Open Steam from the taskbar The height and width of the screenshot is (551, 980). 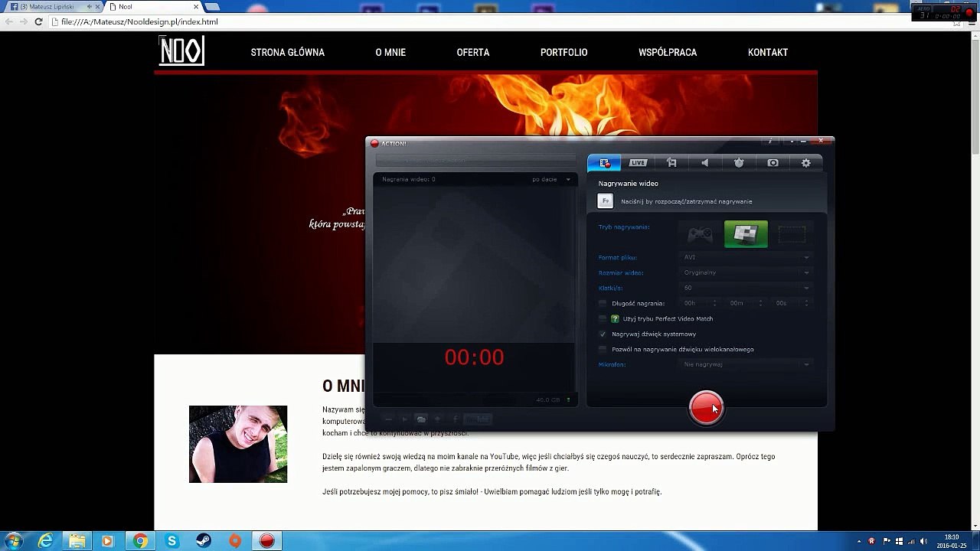click(x=203, y=541)
